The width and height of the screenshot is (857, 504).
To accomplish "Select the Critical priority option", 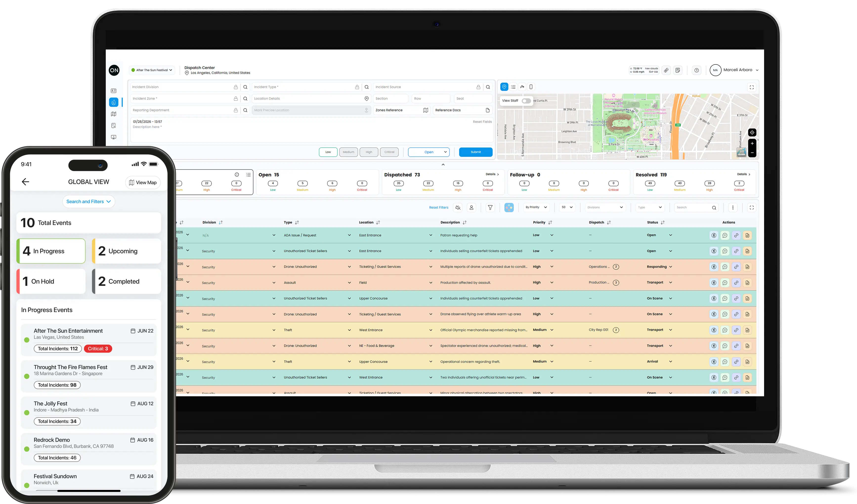I will coord(389,152).
